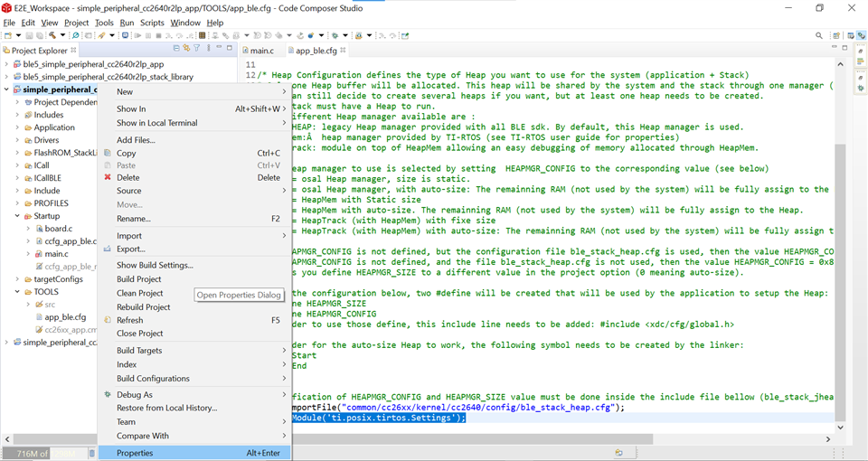Expand the Includes folder node

[17, 115]
